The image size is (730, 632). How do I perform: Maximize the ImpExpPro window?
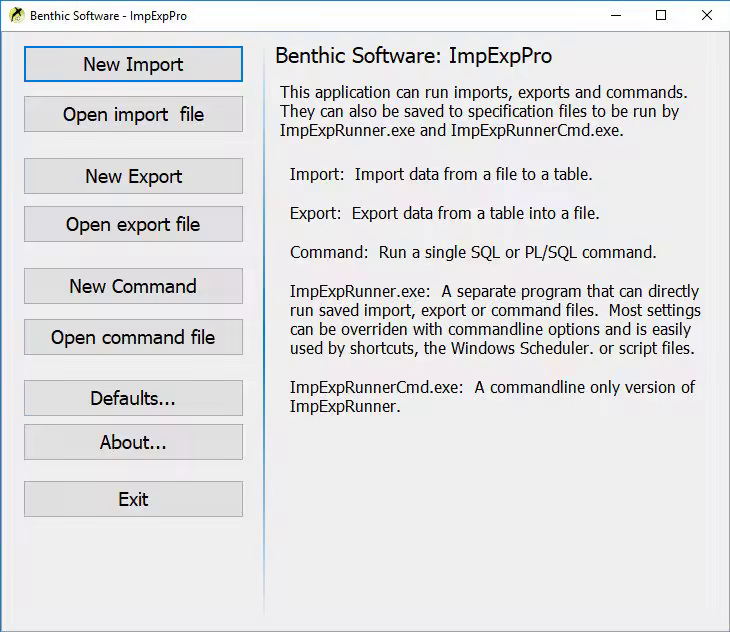coord(661,15)
